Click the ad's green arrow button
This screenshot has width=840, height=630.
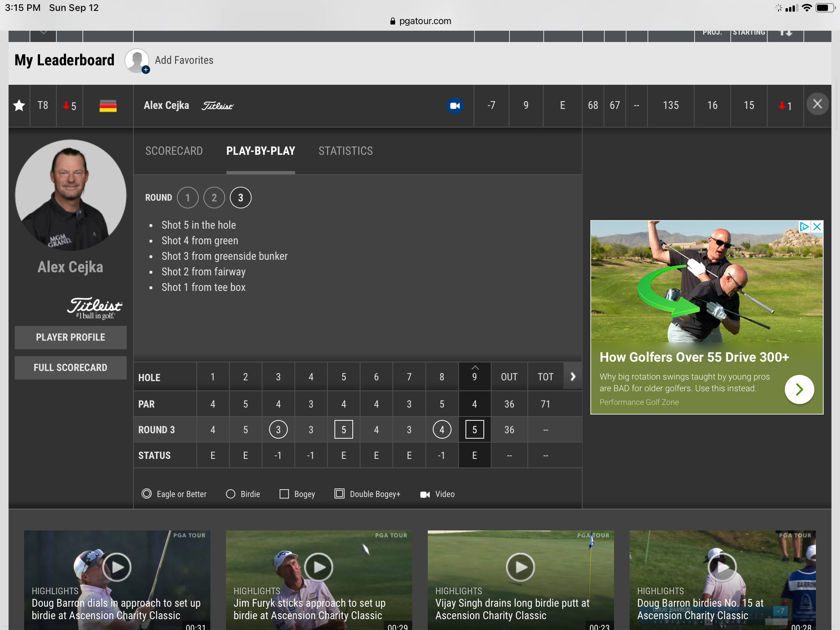[x=799, y=389]
